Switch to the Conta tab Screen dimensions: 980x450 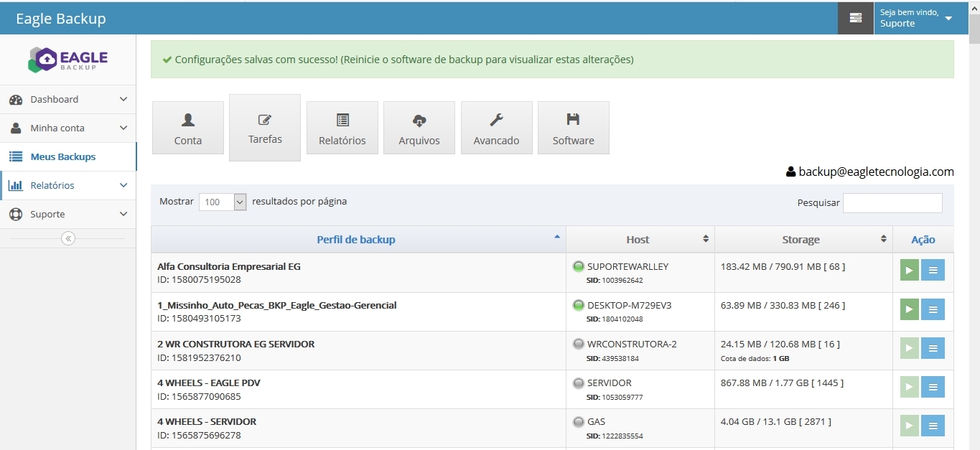click(188, 128)
